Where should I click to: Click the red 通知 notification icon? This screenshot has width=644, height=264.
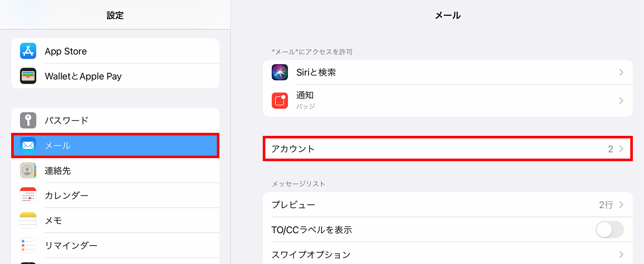[280, 101]
